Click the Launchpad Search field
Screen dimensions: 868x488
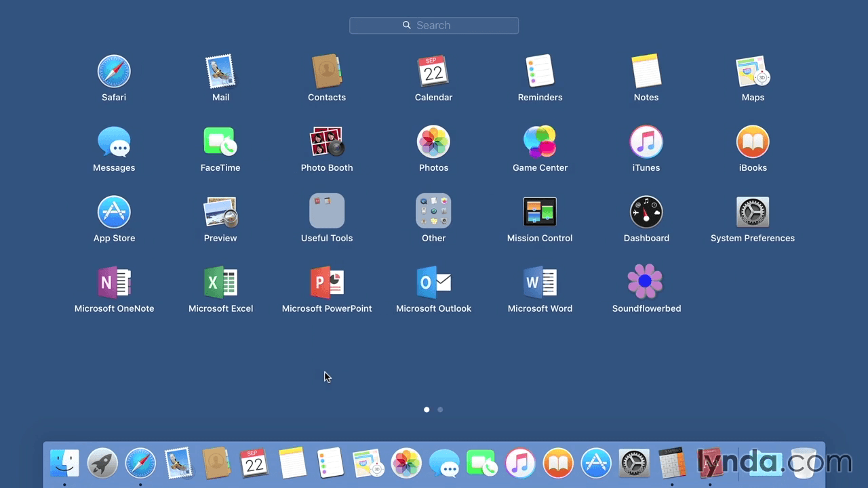click(x=434, y=26)
